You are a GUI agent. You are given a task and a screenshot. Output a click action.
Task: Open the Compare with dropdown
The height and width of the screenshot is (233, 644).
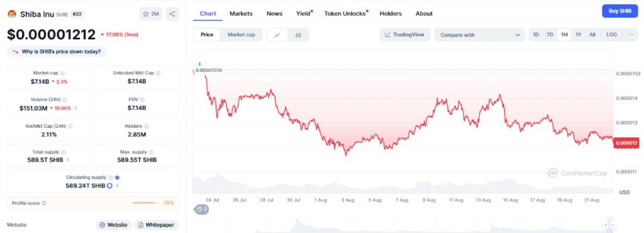(x=479, y=35)
